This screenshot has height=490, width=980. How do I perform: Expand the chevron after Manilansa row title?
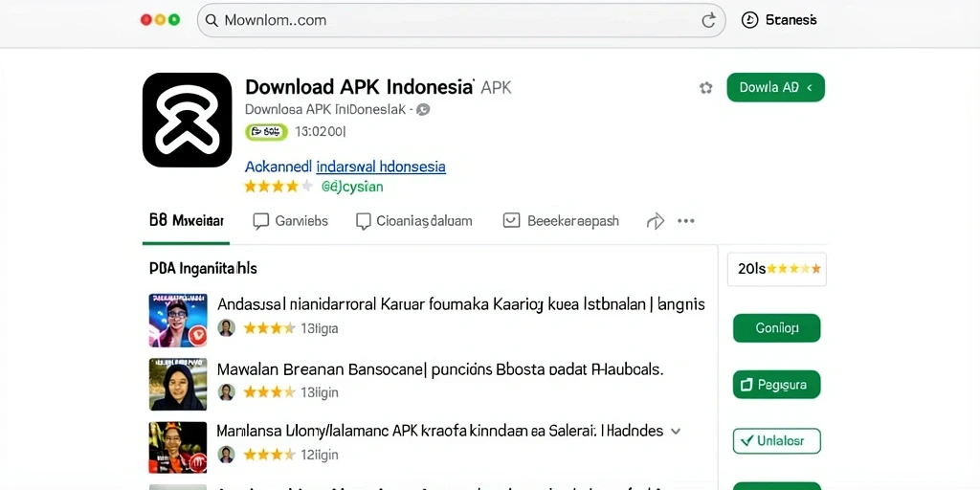[x=675, y=432]
